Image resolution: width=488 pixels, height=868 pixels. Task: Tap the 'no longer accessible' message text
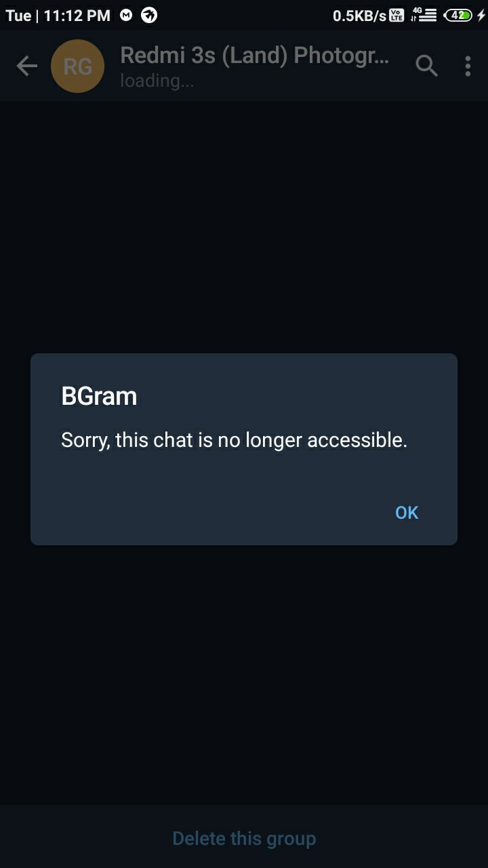pyautogui.click(x=234, y=440)
